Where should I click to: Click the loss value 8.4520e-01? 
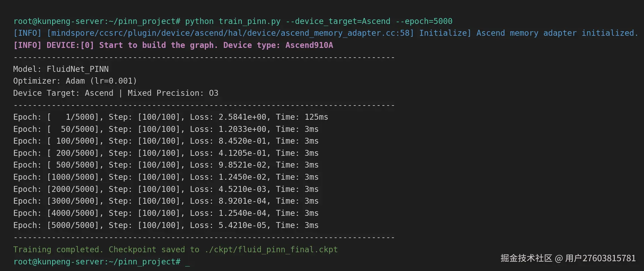[242, 141]
